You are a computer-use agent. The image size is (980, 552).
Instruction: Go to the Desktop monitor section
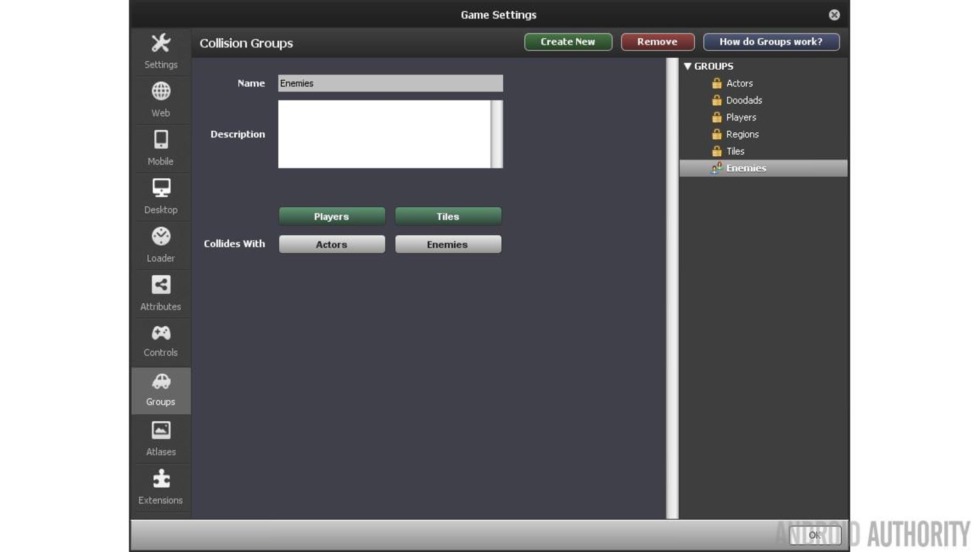point(161,196)
